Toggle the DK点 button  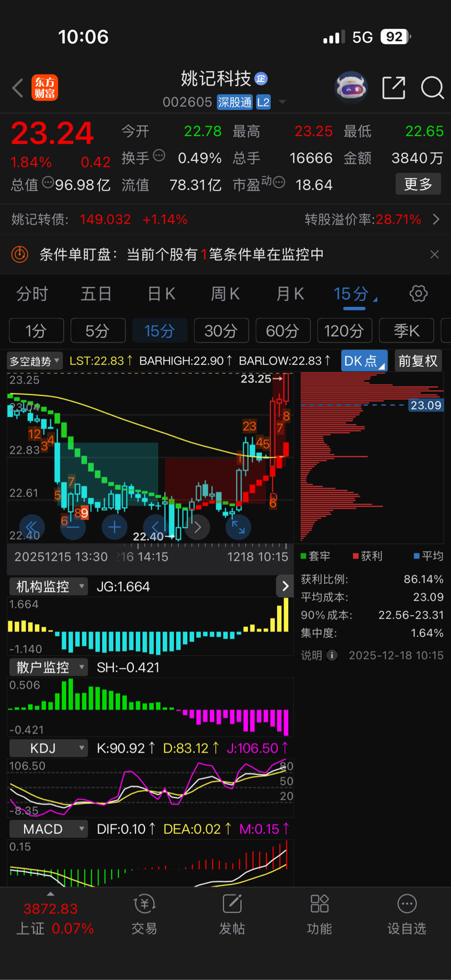pyautogui.click(x=364, y=361)
